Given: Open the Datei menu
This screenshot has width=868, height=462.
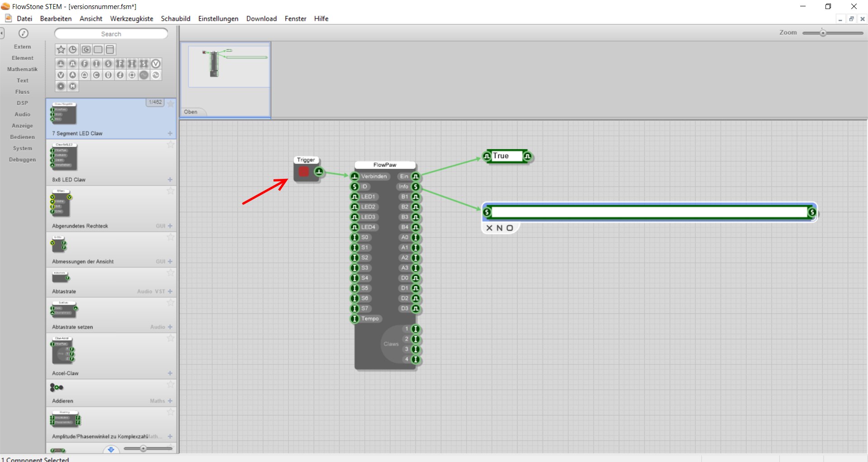Looking at the screenshot, I should click(24, 19).
